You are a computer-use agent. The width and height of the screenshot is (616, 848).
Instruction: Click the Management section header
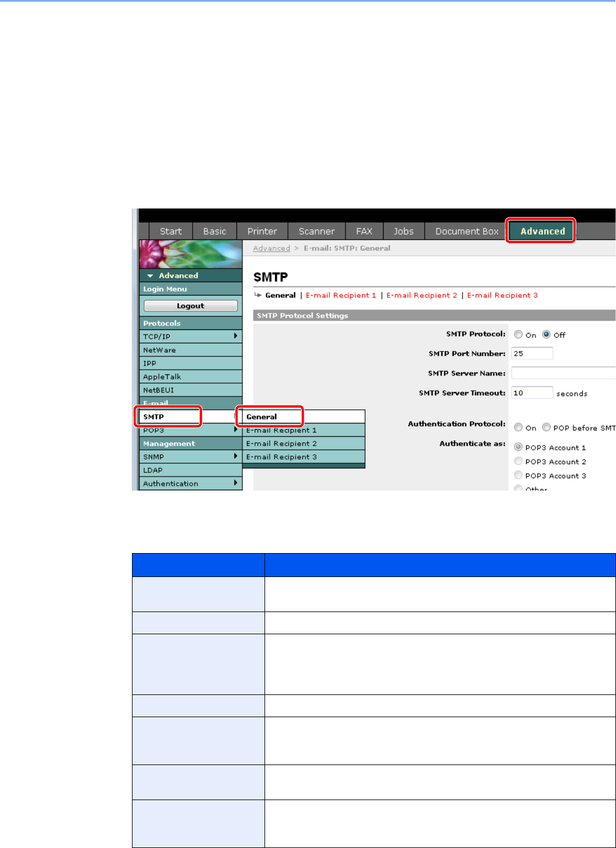190,444
